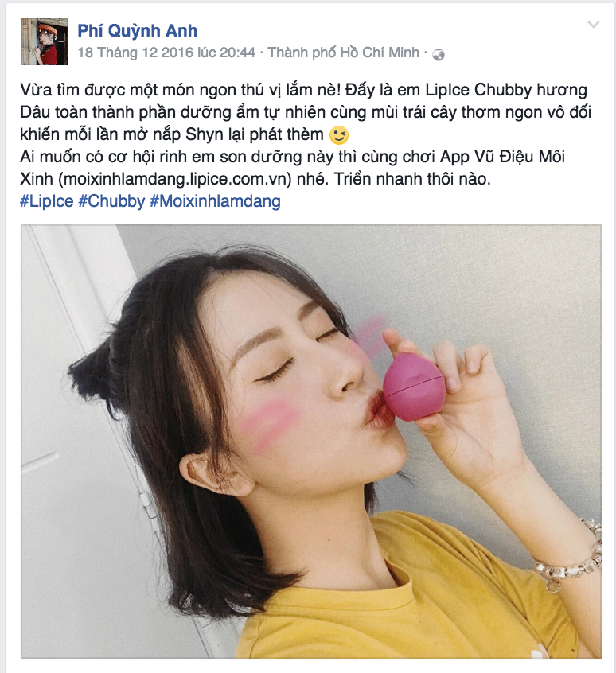This screenshot has width=616, height=673.
Task: Open the #LipIce hashtag
Action: click(x=47, y=201)
